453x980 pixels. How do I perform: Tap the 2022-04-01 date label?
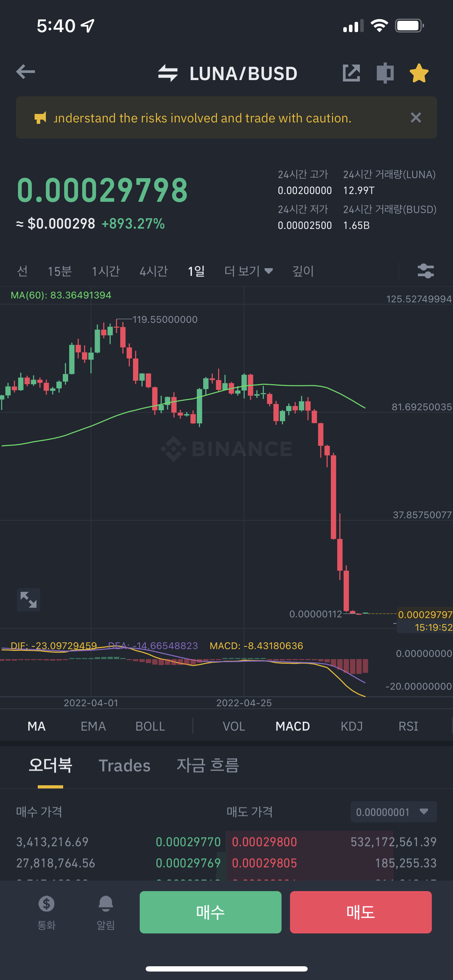pos(91,703)
